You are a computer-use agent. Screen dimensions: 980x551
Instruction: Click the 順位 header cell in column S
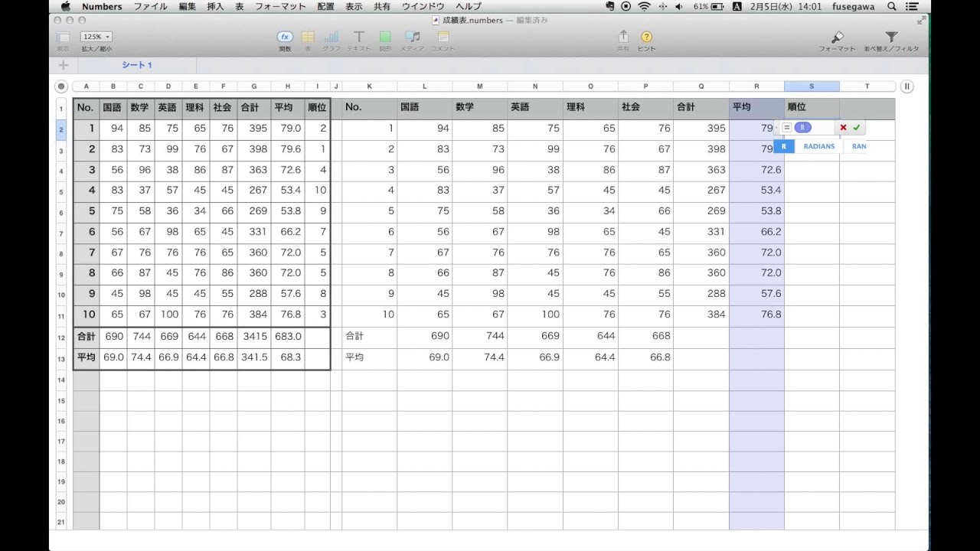812,107
